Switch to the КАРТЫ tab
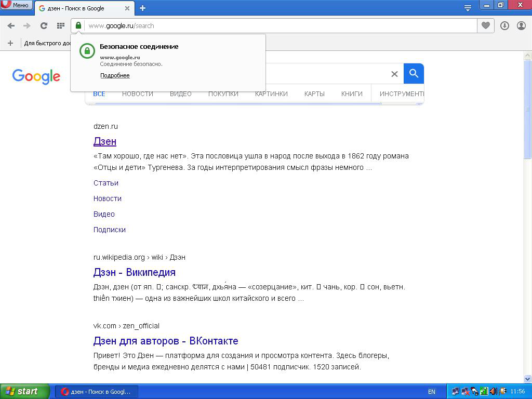The image size is (532, 399). tap(314, 94)
